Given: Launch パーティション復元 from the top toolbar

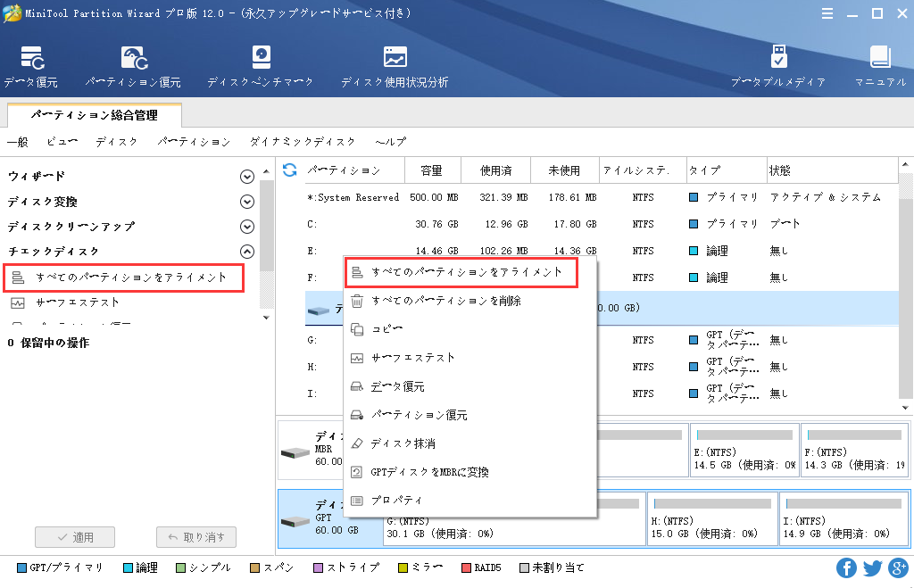Looking at the screenshot, I should [134, 66].
